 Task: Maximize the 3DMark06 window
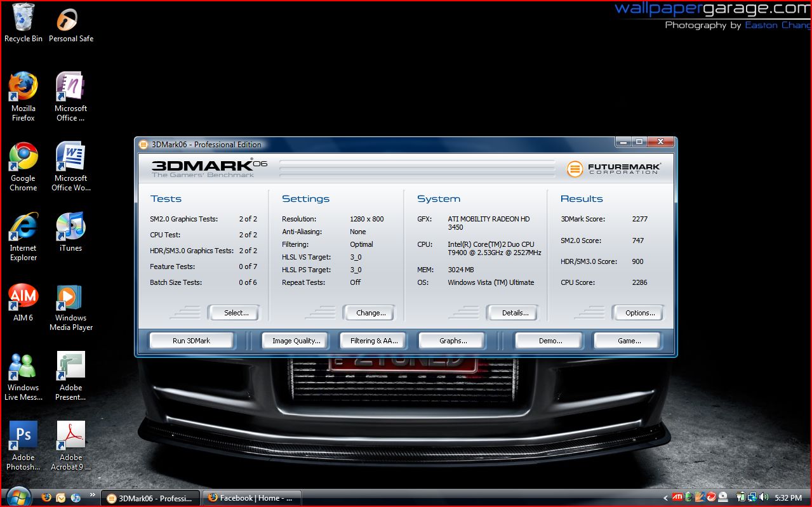(x=639, y=142)
